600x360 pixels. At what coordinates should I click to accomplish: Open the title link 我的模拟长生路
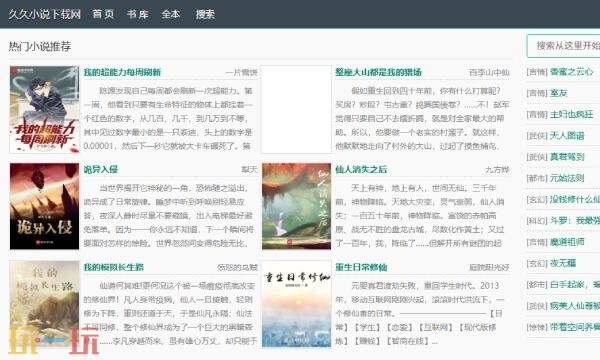[x=114, y=267]
